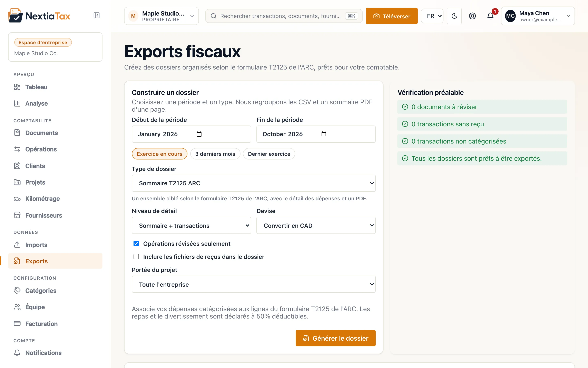Uncheck Opérations révisées seulement
The height and width of the screenshot is (368, 588).
136,243
